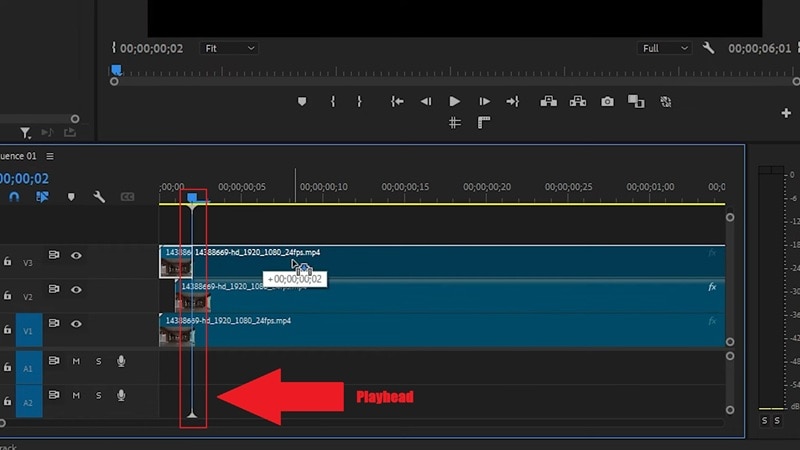Toggle Sync Lock on A2
The width and height of the screenshot is (800, 450).
coord(54,395)
